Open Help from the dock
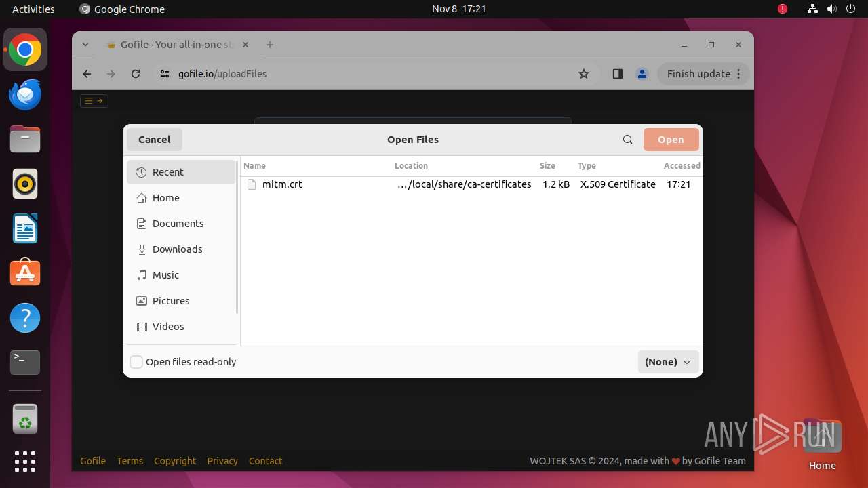 click(25, 318)
